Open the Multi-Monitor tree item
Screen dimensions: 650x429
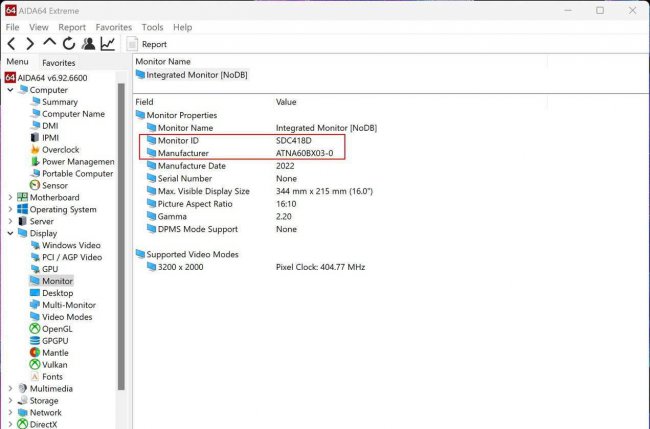click(63, 305)
